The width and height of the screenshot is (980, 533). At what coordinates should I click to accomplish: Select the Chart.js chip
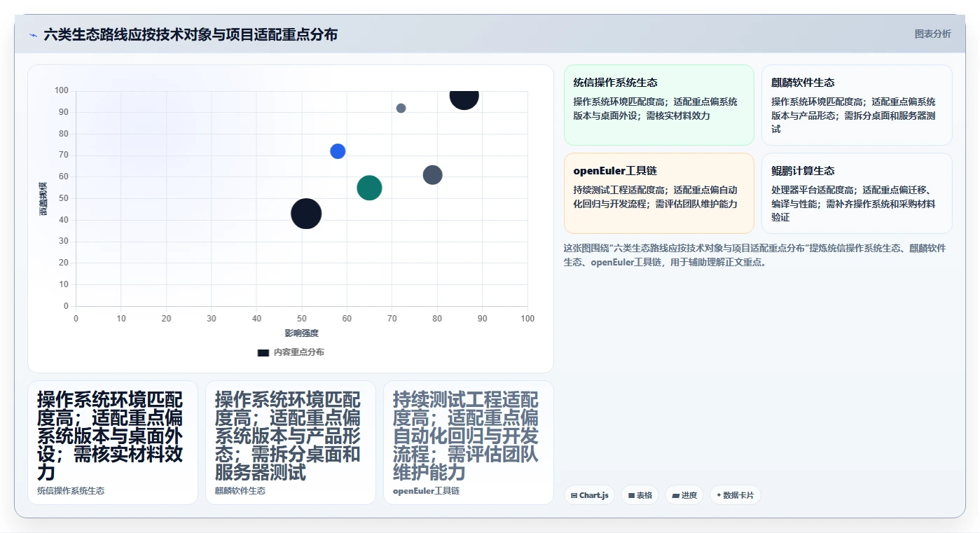coord(589,495)
